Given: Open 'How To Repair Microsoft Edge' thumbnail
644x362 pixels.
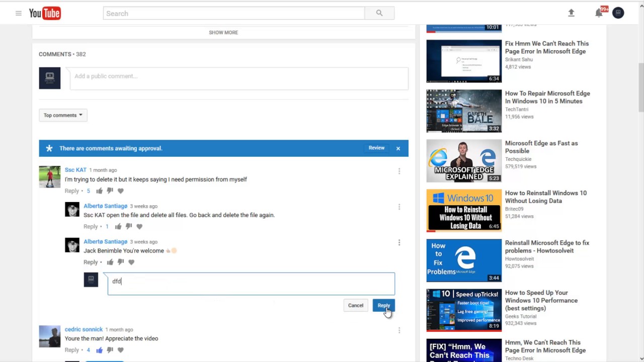Looking at the screenshot, I should coord(464,111).
